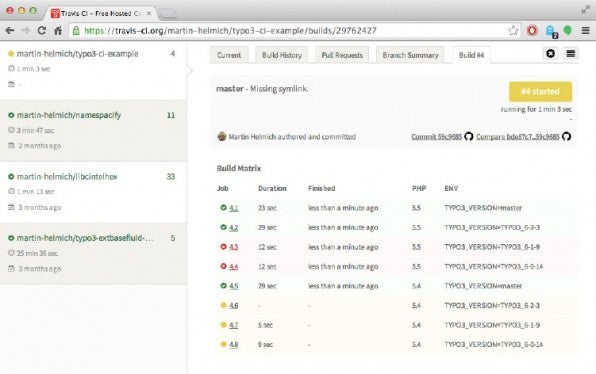The height and width of the screenshot is (374, 596).
Task: Click passed status icon for job 4.5
Action: point(224,285)
